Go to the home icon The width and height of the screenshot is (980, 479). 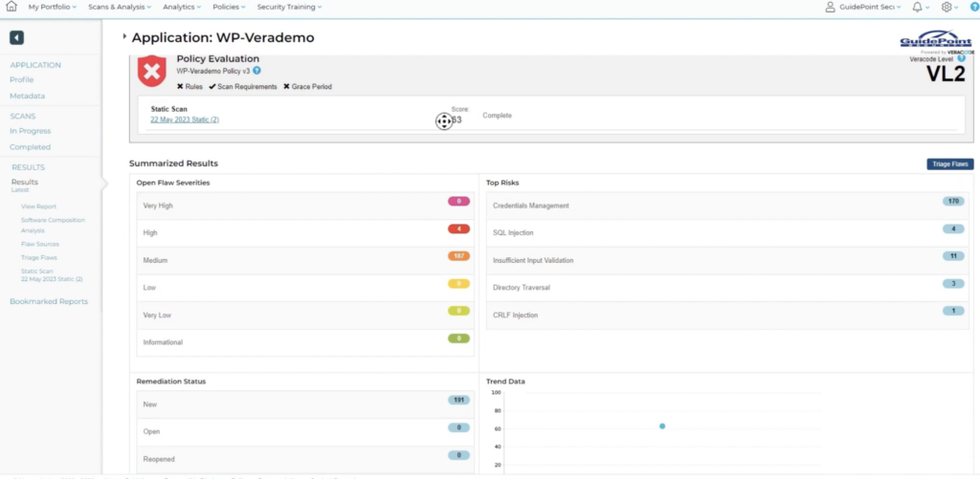pyautogui.click(x=11, y=7)
